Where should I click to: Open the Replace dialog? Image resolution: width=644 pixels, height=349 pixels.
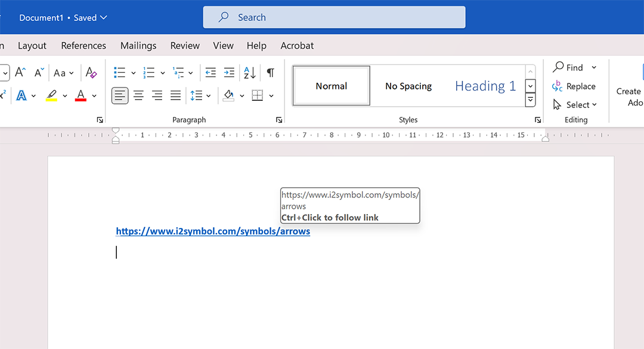574,87
